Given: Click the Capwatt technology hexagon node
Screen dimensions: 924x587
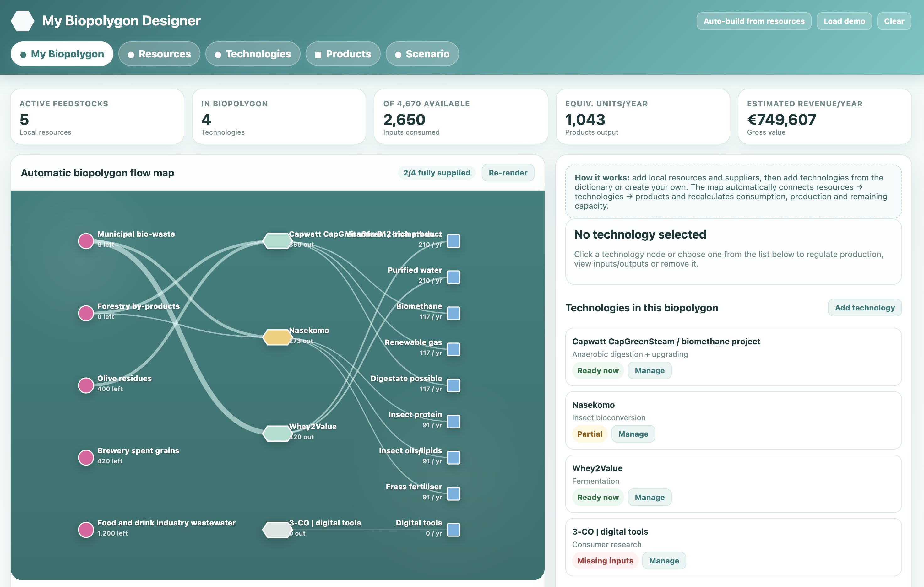Looking at the screenshot, I should [277, 241].
